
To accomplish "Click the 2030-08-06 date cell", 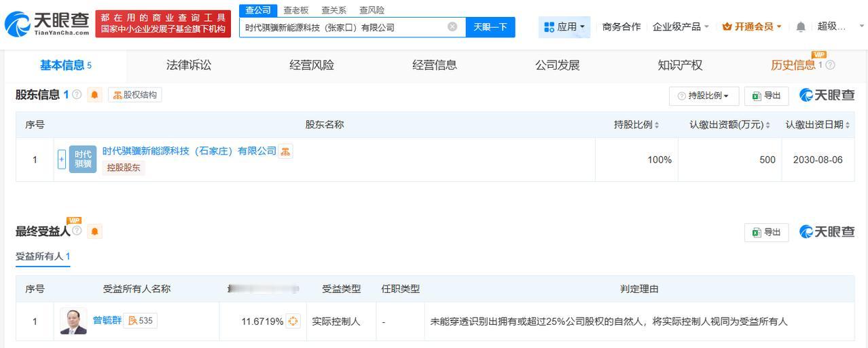I will tap(818, 159).
